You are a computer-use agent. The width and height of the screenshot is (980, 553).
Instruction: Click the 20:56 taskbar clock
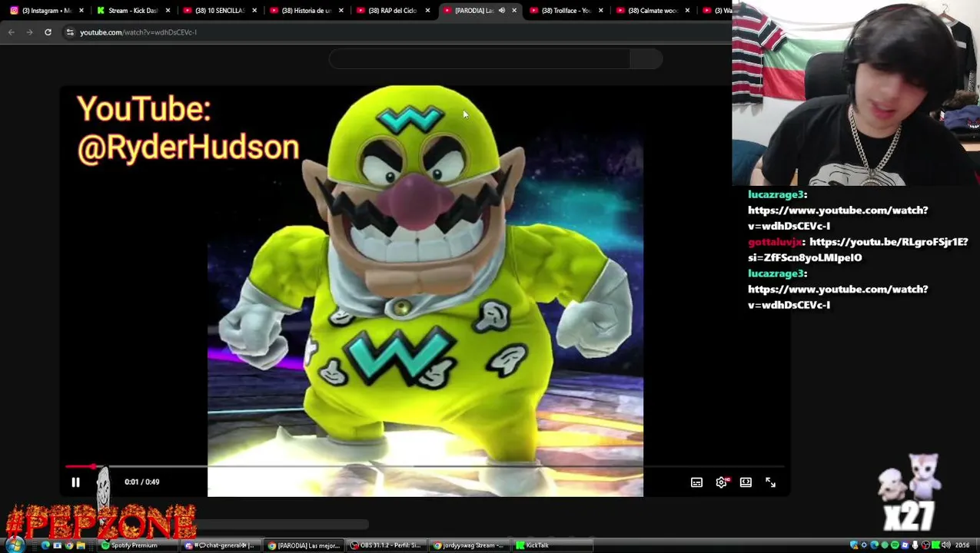coord(962,545)
